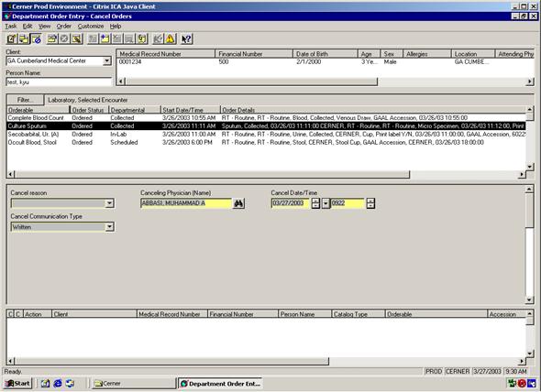The width and height of the screenshot is (541, 392).
Task: Click the stacked yellow folders toolbar icon
Action: (x=24, y=39)
